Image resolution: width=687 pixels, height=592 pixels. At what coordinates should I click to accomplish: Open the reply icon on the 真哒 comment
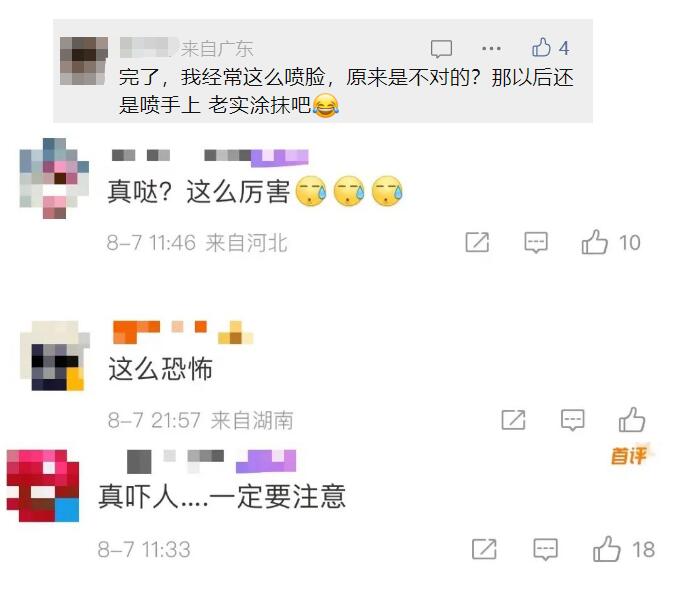click(536, 242)
